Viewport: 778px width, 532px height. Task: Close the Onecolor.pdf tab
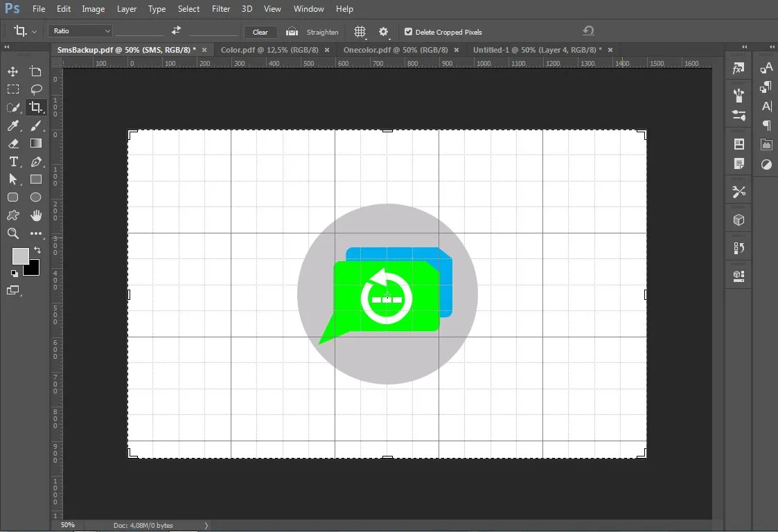click(x=457, y=50)
